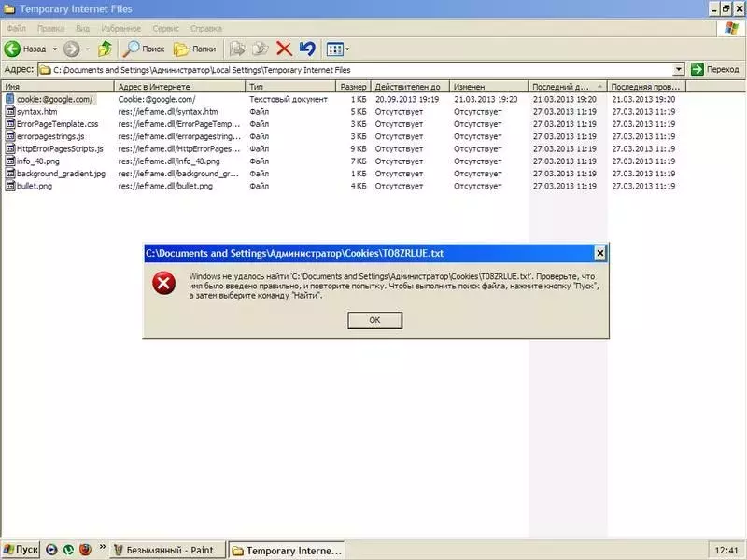The image size is (747, 560).
Task: Expand the address bar dropdown
Action: click(x=679, y=69)
